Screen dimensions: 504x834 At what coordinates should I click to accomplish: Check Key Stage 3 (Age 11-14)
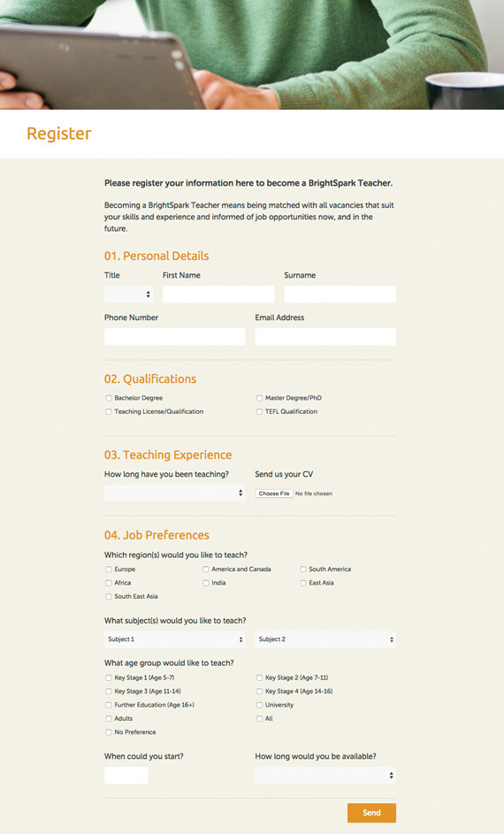point(109,692)
